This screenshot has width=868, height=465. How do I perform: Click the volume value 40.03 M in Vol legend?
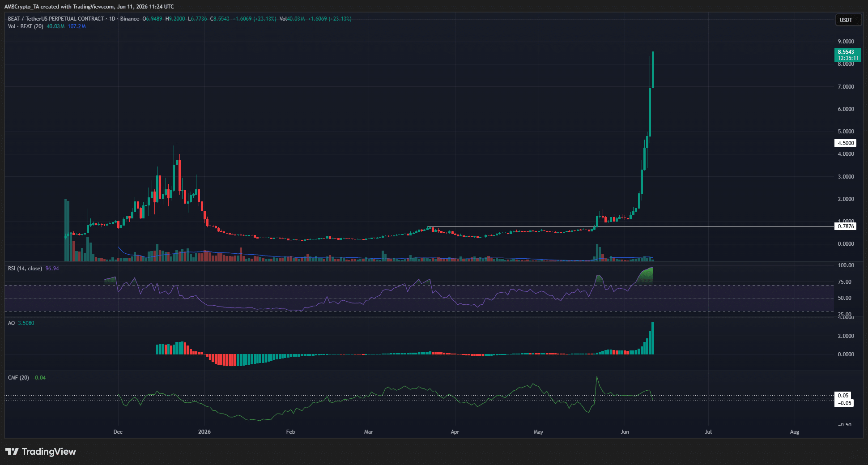point(55,26)
